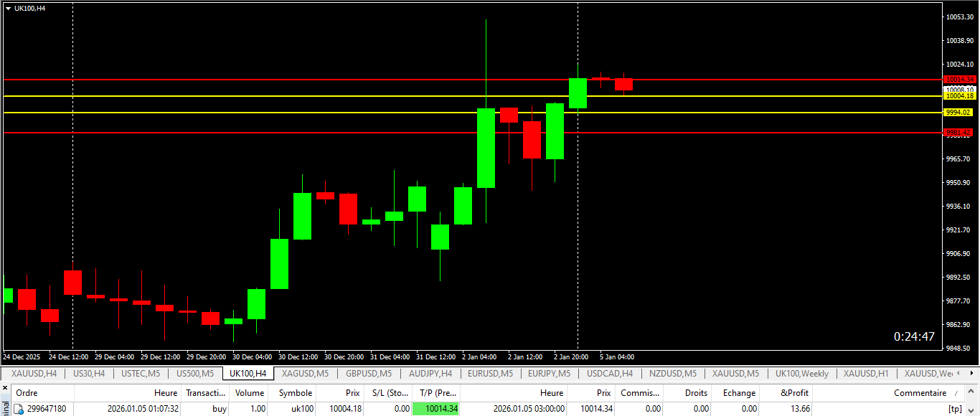Click the 10053.30 price scale value
This screenshot has height=416, width=980.
point(960,16)
